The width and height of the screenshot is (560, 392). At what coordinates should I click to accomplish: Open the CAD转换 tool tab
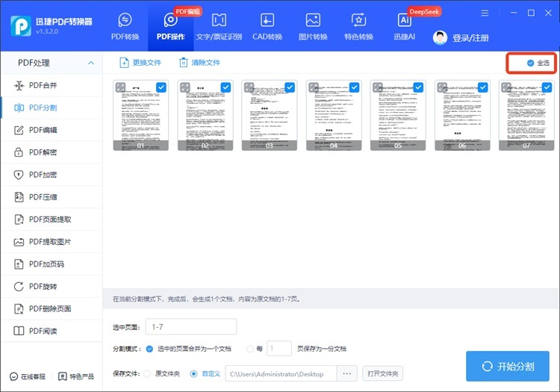(267, 26)
